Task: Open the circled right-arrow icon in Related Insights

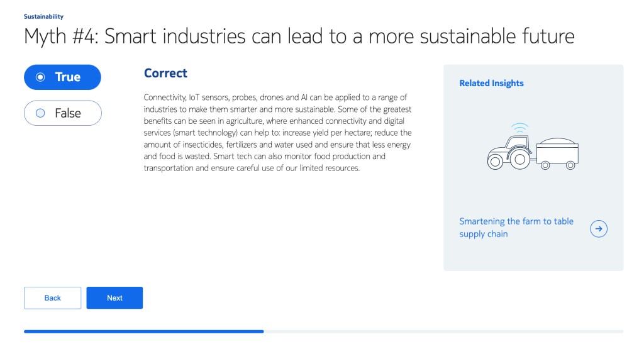Action: (x=599, y=229)
